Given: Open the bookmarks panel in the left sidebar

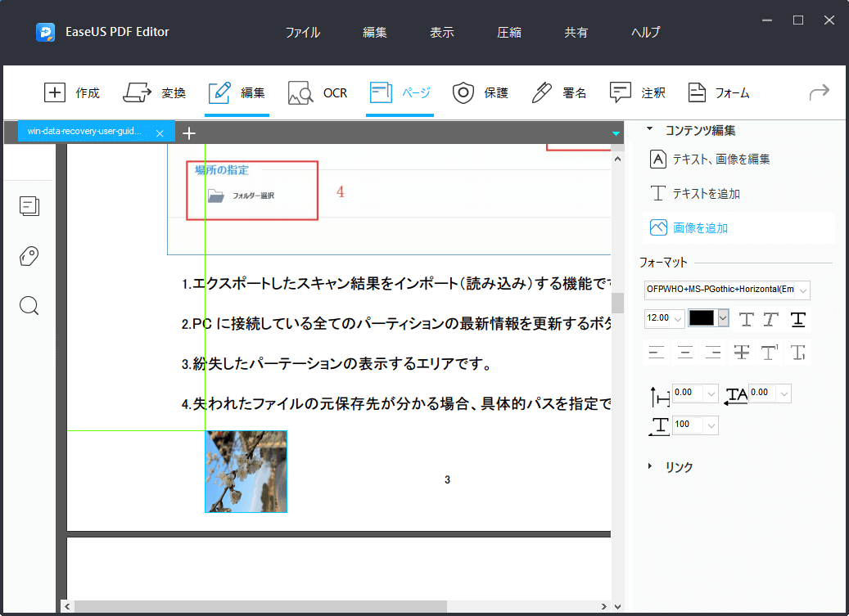Looking at the screenshot, I should point(29,256).
